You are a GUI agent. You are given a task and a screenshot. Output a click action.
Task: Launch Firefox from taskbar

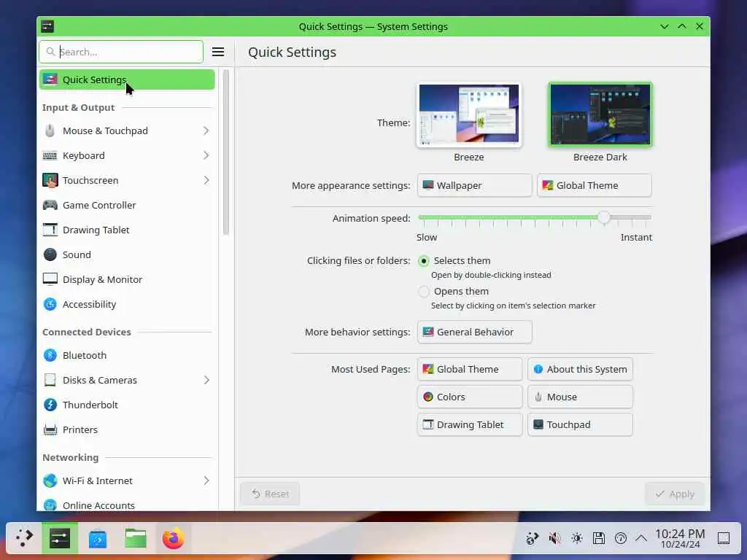(x=174, y=538)
